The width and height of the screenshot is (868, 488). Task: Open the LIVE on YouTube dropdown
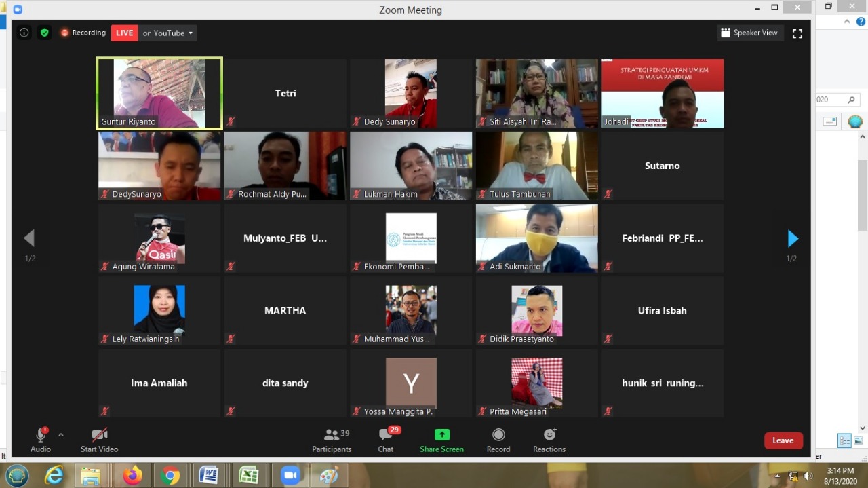154,33
